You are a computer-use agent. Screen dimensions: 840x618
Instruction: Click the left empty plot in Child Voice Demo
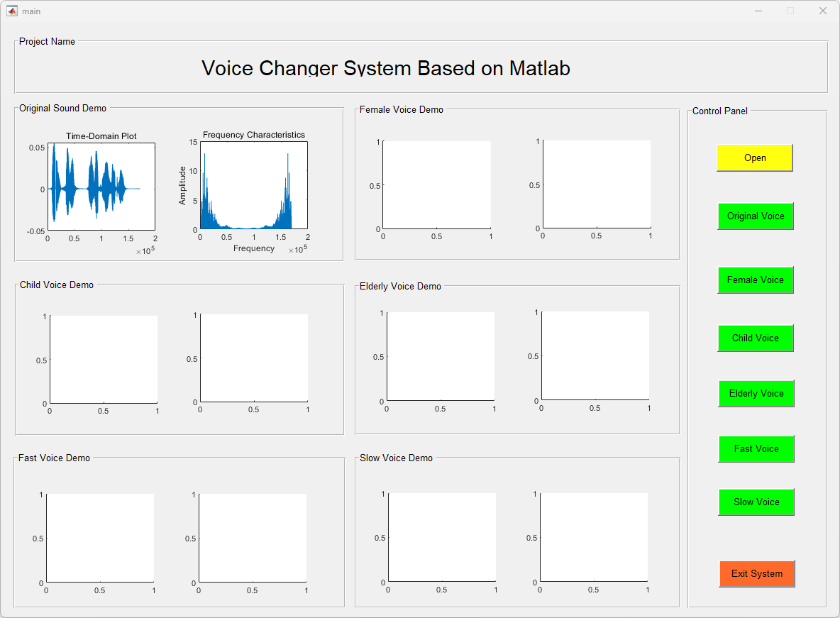pos(104,359)
